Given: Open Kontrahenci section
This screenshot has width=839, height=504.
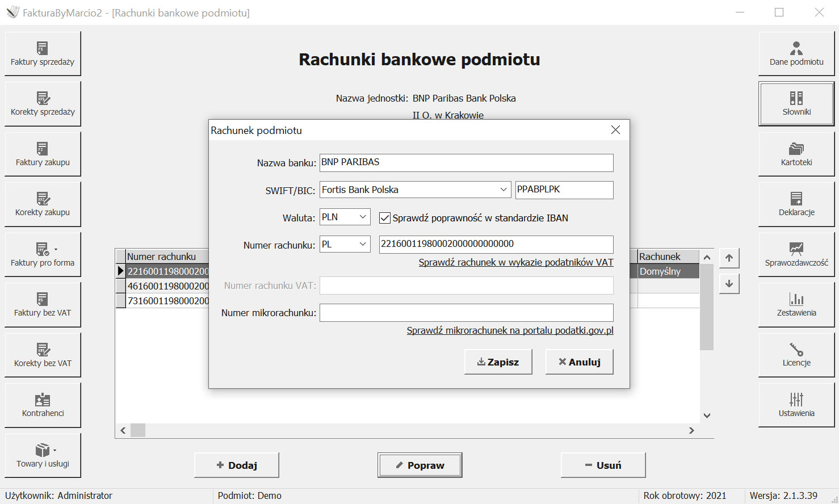Looking at the screenshot, I should tap(43, 405).
